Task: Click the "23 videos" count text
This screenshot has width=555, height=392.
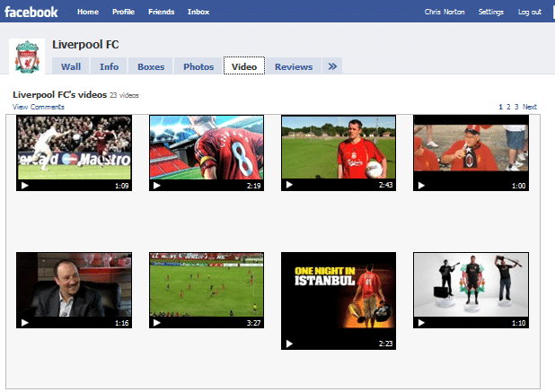Action: click(124, 95)
